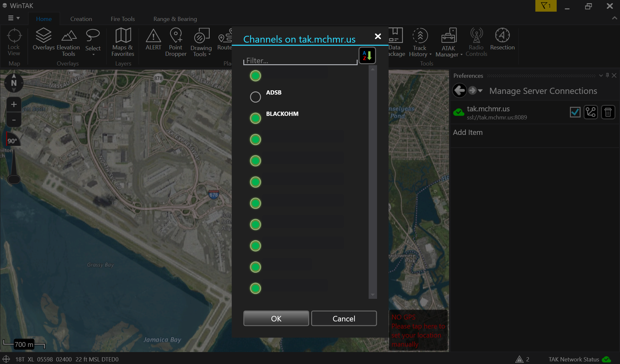
Task: Switch to Range & Bearing tab
Action: (x=175, y=19)
